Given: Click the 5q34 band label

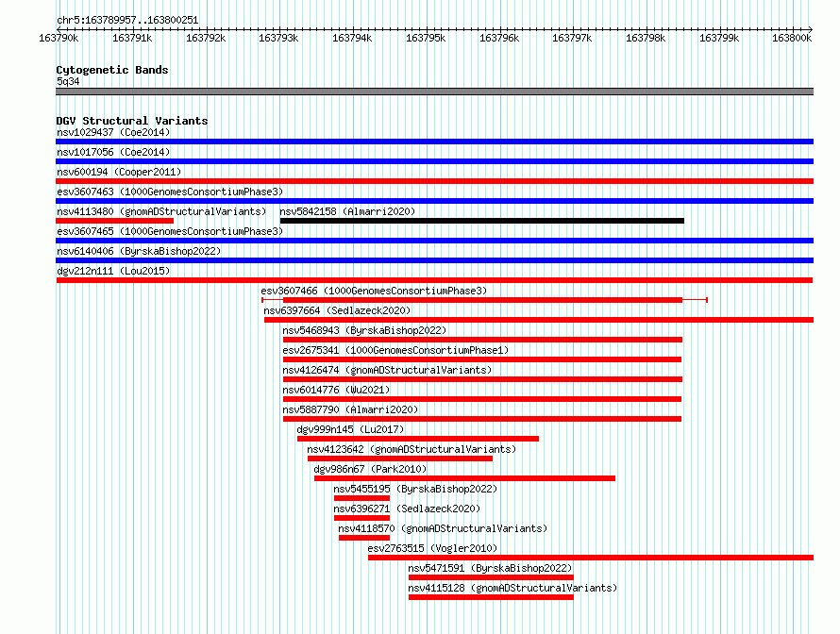Looking at the screenshot, I should (x=68, y=81).
